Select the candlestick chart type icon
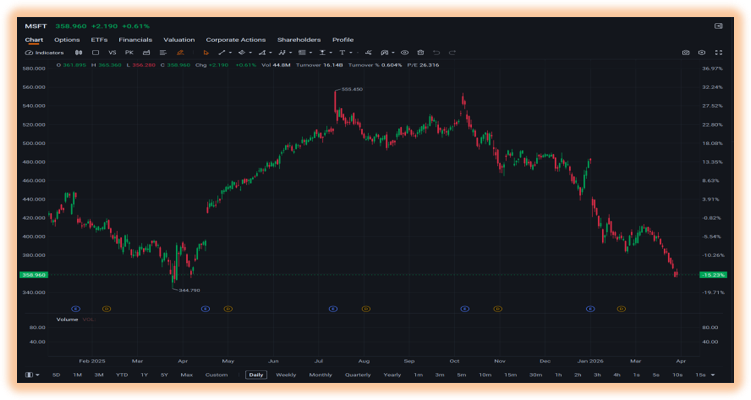The width and height of the screenshot is (751, 400). click(x=79, y=53)
